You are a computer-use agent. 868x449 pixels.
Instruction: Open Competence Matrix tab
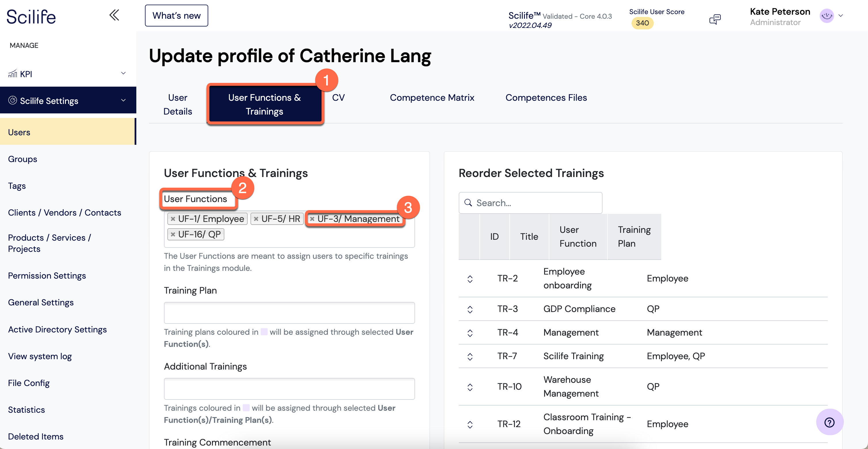432,97
